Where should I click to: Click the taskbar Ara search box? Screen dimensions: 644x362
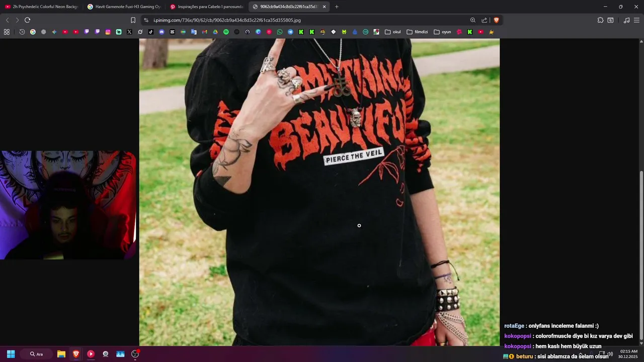36,354
